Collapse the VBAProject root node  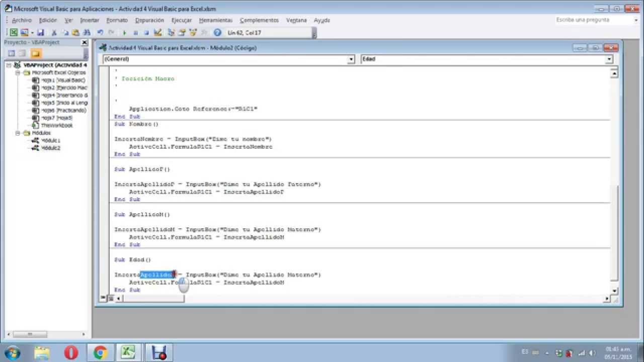[x=10, y=65]
